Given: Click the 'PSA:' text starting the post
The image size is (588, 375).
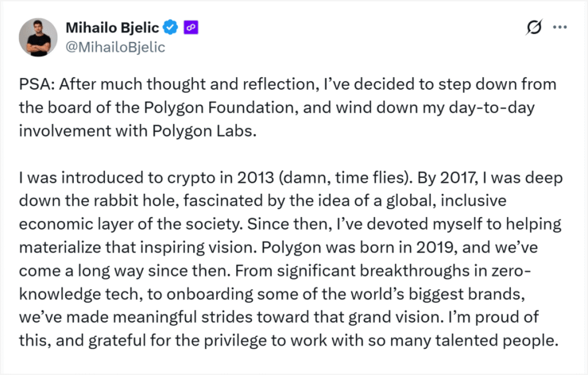Looking at the screenshot, I should (37, 84).
